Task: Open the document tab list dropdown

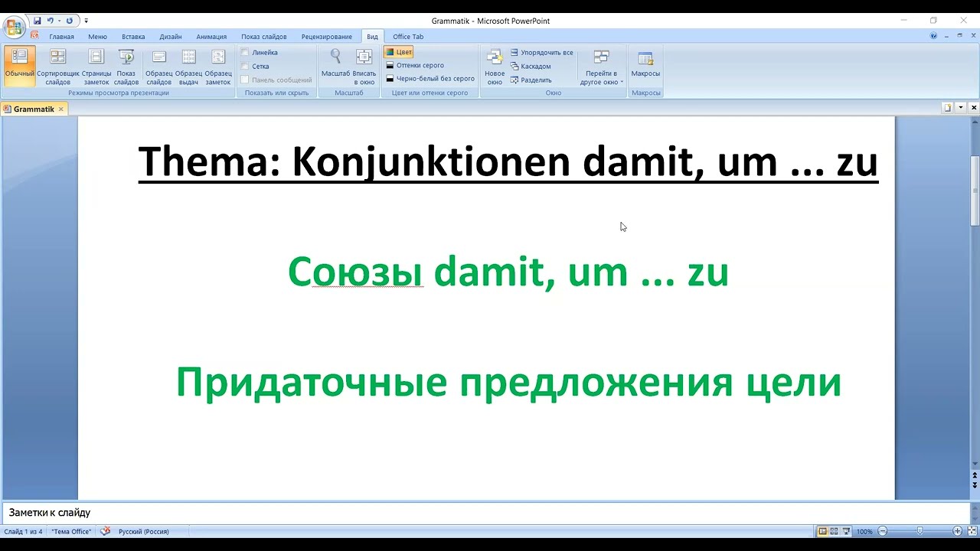Action: [x=961, y=108]
